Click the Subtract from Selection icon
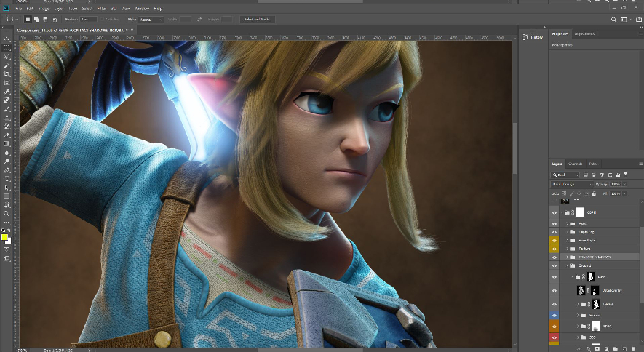Screen dimensions: 644x352 click(45, 20)
